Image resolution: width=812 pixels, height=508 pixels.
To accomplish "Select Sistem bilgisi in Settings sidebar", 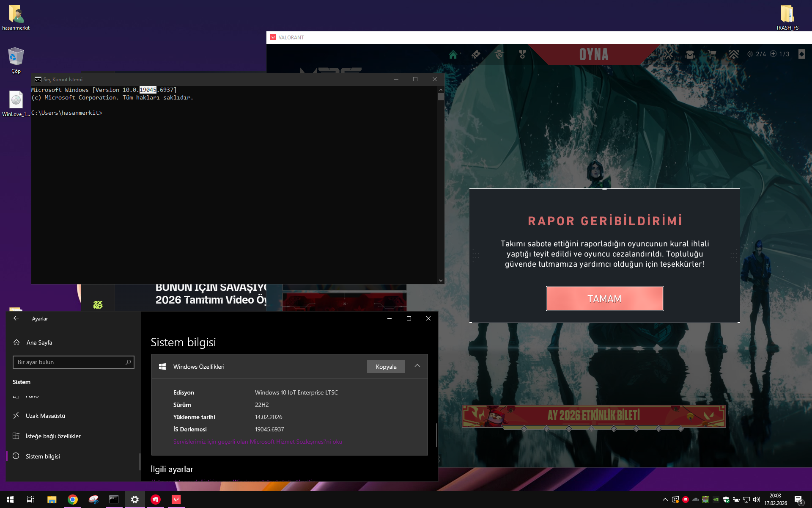I will click(x=43, y=456).
